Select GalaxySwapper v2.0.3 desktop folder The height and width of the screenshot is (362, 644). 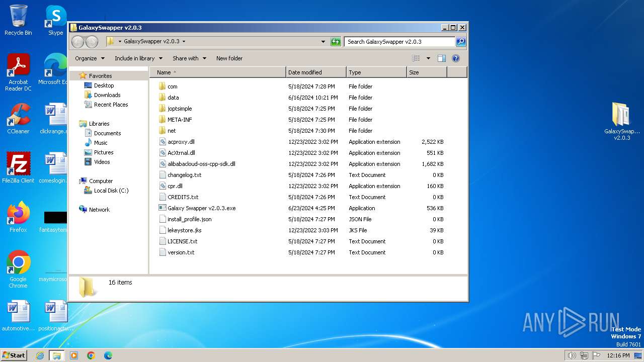(622, 121)
